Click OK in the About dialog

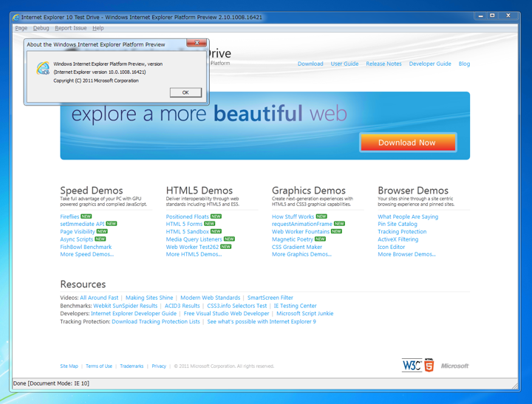tap(185, 92)
